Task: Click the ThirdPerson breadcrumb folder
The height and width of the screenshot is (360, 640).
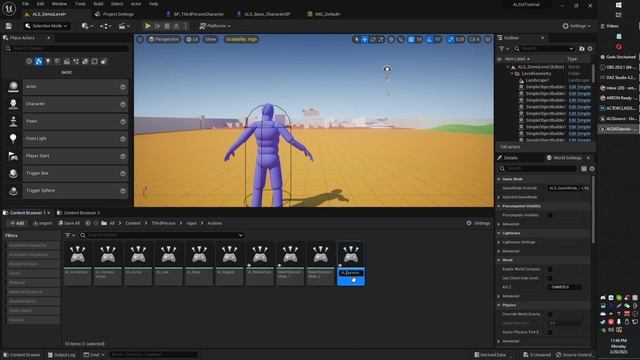Action: pos(163,223)
